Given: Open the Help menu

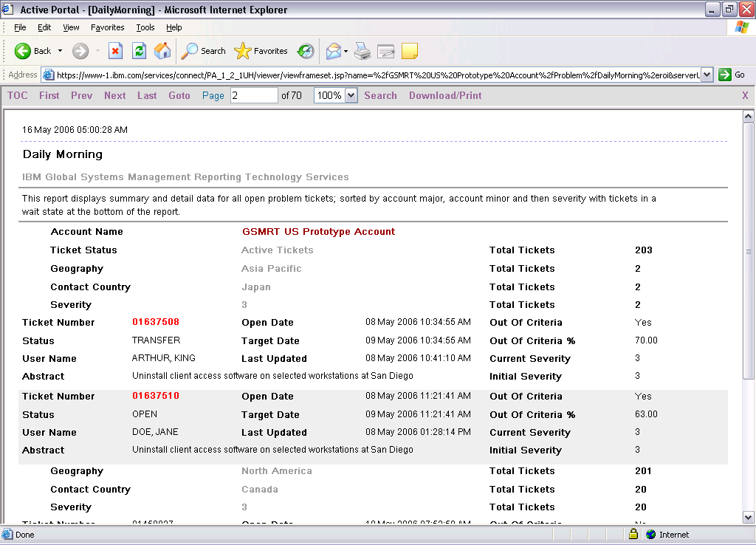Looking at the screenshot, I should coord(174,27).
